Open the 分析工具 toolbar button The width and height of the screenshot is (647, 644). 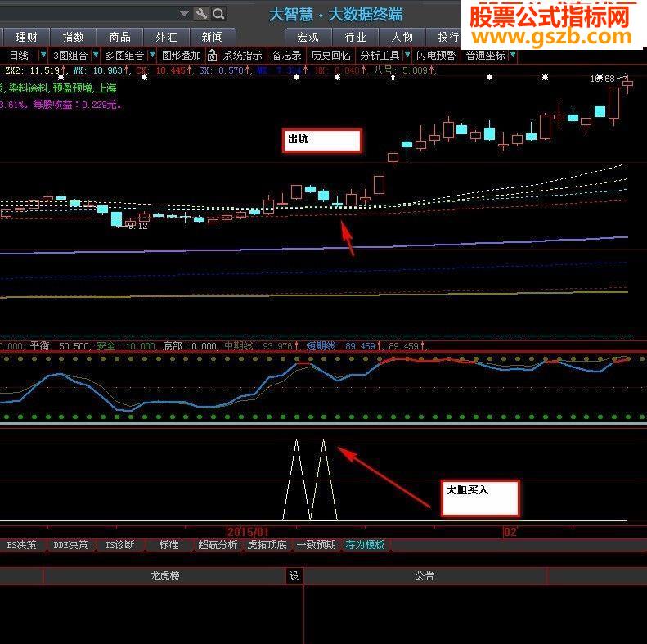click(380, 56)
